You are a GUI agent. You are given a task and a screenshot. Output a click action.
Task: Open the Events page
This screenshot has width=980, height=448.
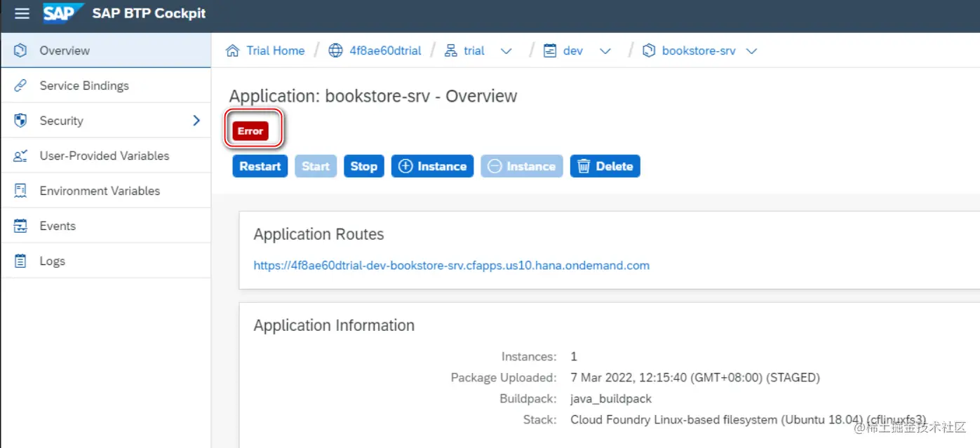pos(105,226)
